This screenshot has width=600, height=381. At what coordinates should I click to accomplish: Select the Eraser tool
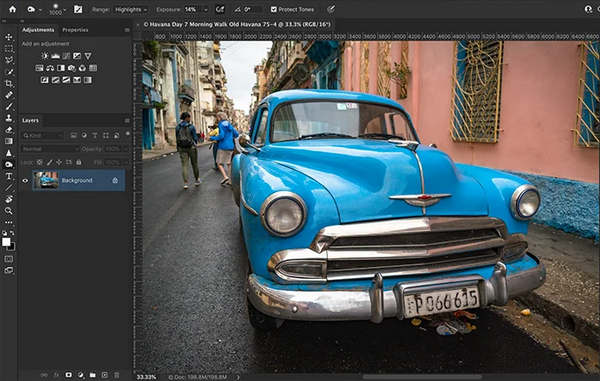tap(8, 130)
